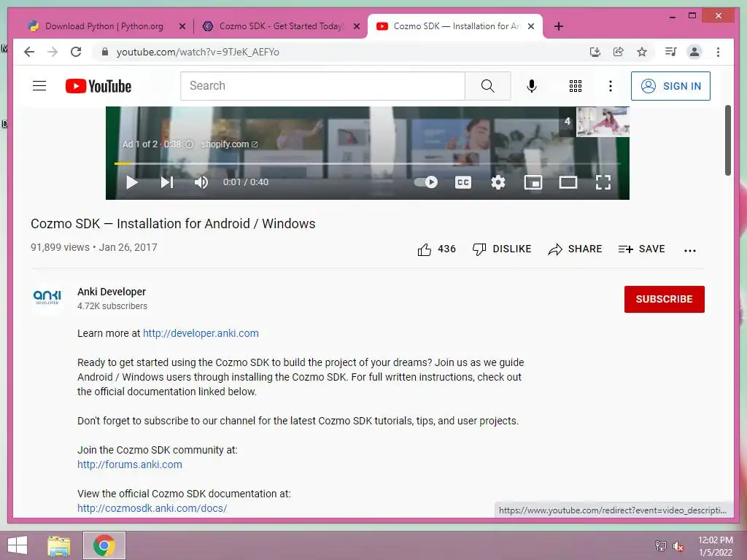Click SIGN IN button

point(670,86)
